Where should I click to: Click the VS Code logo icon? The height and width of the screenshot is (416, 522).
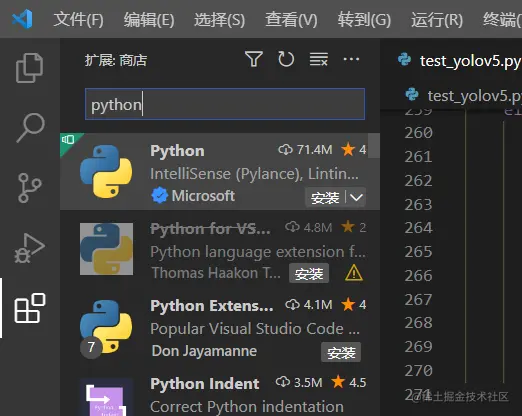(22, 19)
